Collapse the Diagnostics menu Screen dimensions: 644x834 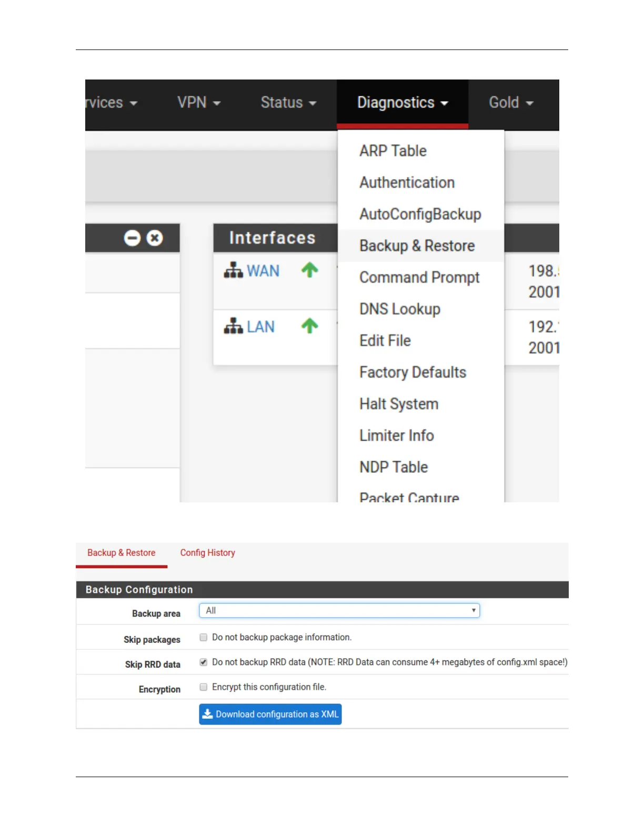[x=402, y=103]
